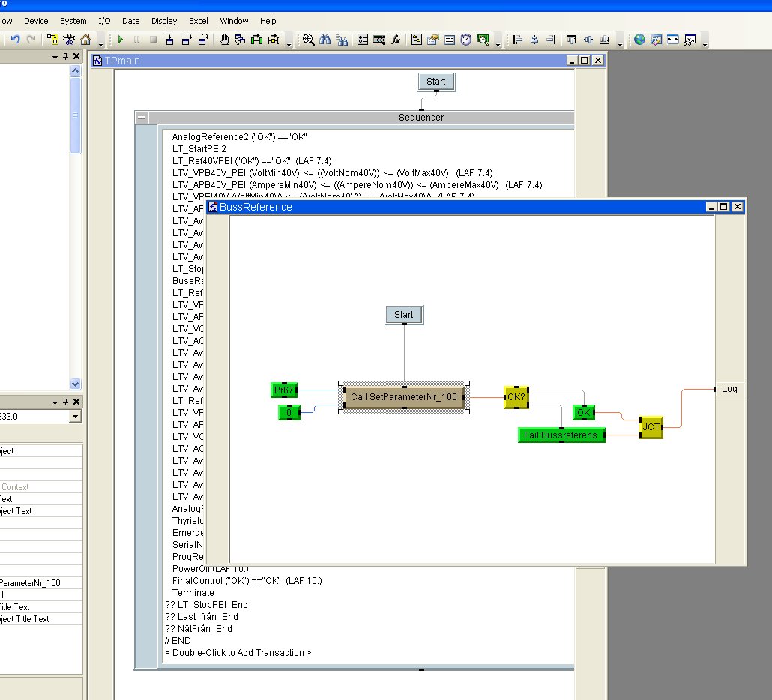The width and height of the screenshot is (772, 700).
Task: Select the hand pan tool
Action: click(x=224, y=40)
